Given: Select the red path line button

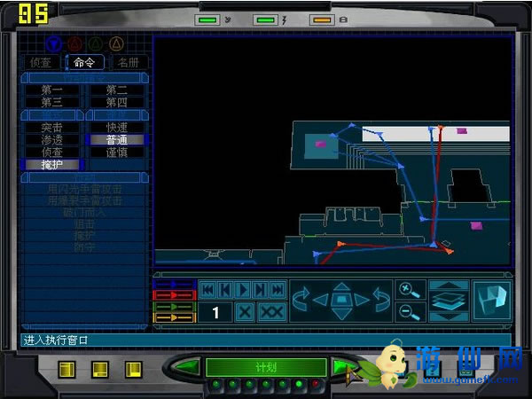Looking at the screenshot, I should pos(175,295).
